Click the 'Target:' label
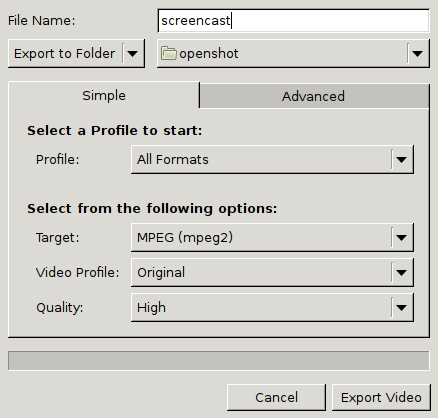This screenshot has width=438, height=418. coord(58,238)
